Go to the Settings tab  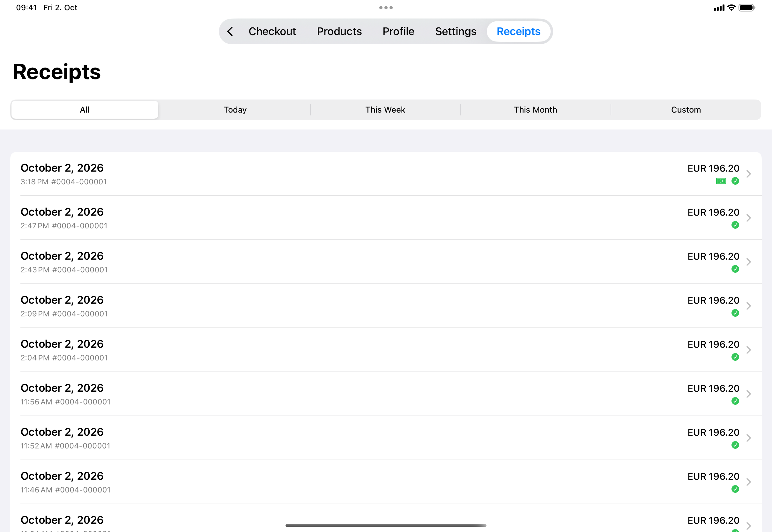[456, 31]
